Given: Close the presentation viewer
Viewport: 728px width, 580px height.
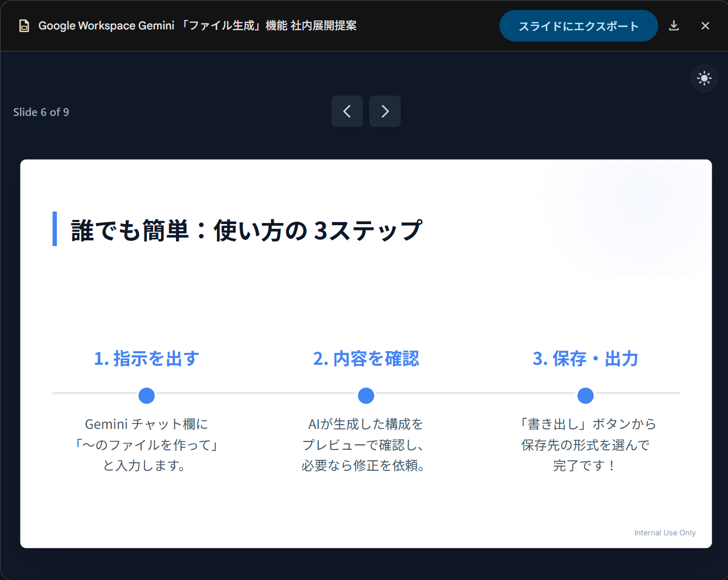Looking at the screenshot, I should pos(705,26).
